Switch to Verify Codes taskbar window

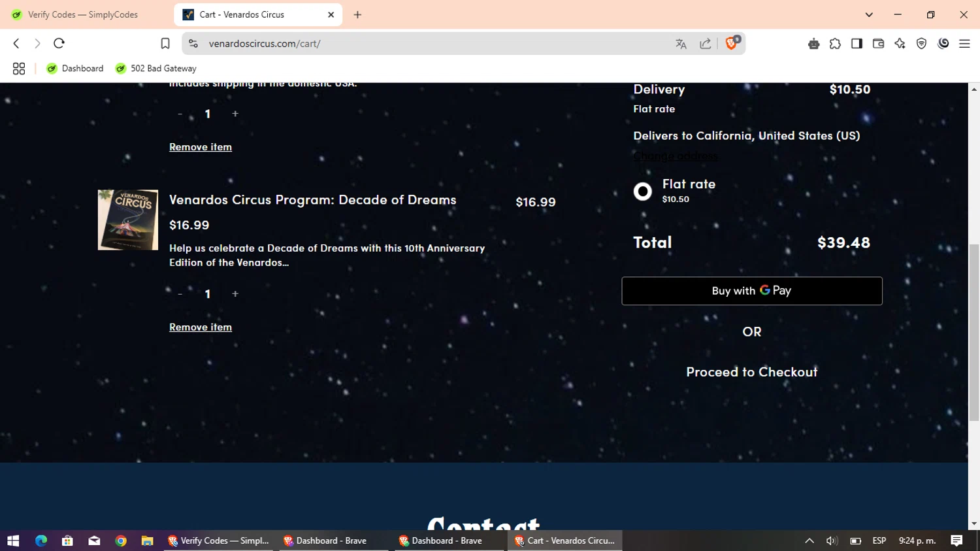click(x=219, y=541)
